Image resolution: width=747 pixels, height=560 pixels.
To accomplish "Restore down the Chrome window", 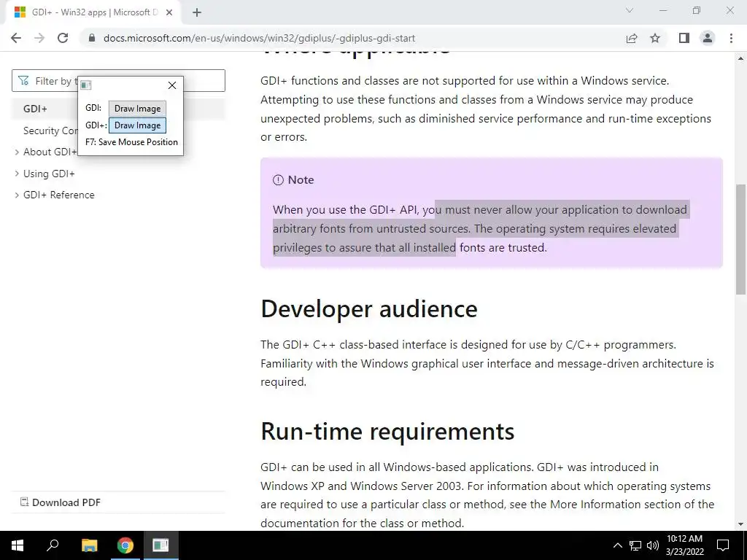I will (x=697, y=10).
